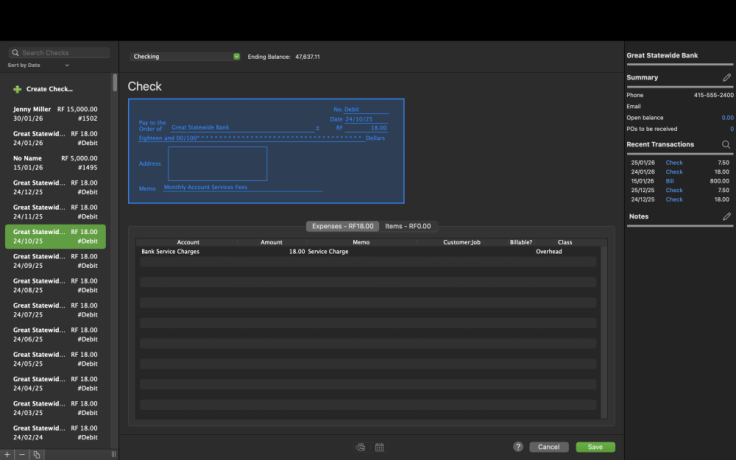Open the Checking account dropdown
736x460 pixels.
coord(236,57)
